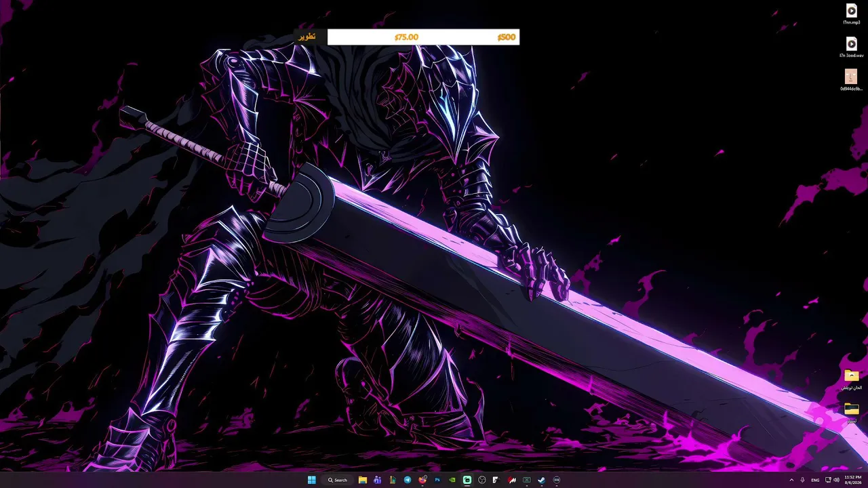Open Telegram from the taskbar
This screenshot has width=868, height=488.
click(408, 480)
